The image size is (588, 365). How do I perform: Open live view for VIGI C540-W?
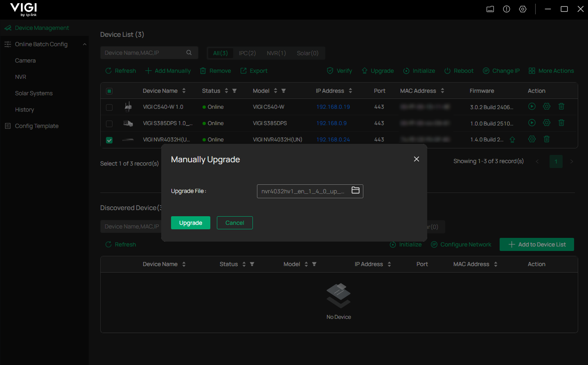pyautogui.click(x=532, y=106)
